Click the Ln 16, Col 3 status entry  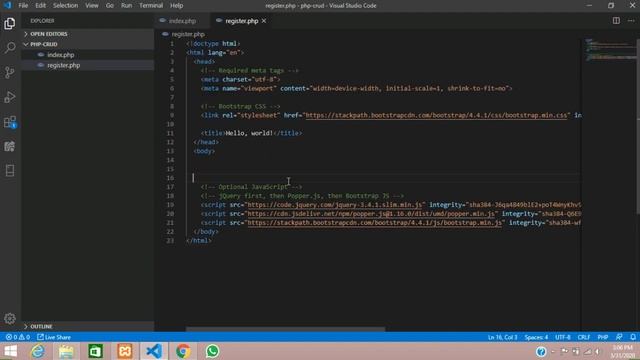click(502, 337)
